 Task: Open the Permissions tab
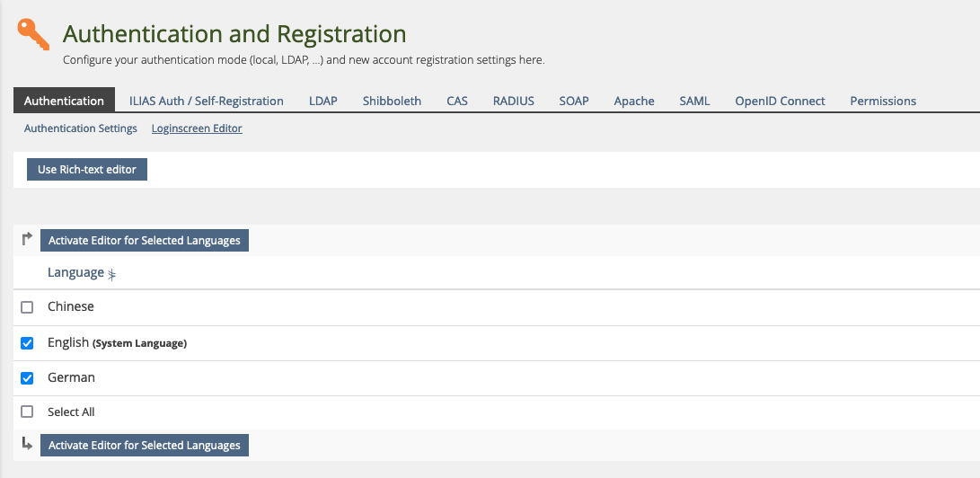pos(883,101)
